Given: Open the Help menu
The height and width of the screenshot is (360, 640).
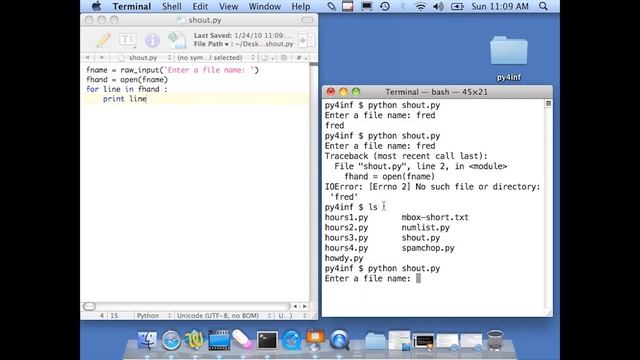Looking at the screenshot, I should (301, 6).
